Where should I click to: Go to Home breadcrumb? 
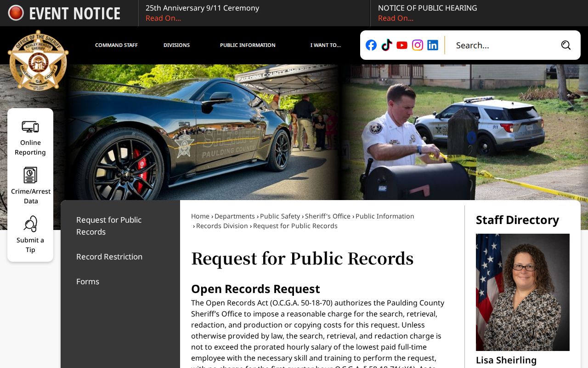coord(200,216)
